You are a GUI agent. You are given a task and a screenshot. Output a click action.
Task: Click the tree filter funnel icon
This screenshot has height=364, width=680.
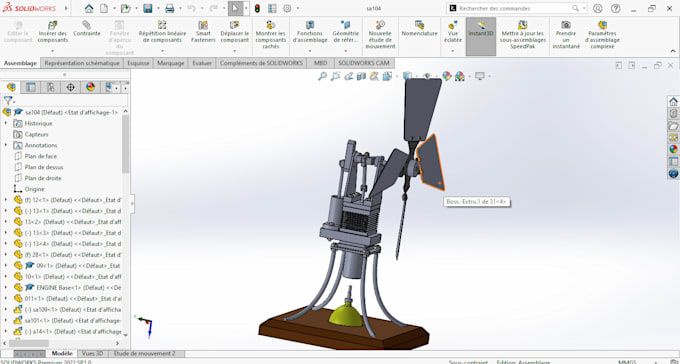(x=8, y=101)
